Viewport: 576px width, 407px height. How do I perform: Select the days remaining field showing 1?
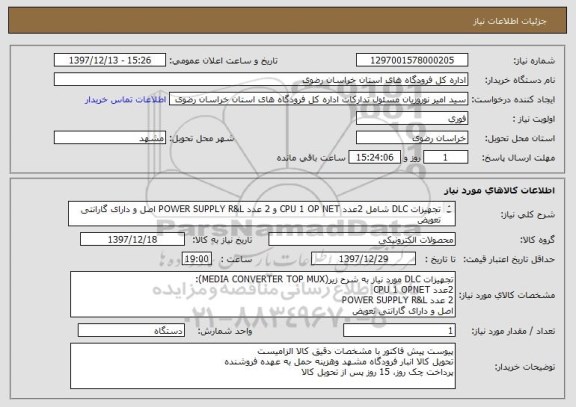446,158
